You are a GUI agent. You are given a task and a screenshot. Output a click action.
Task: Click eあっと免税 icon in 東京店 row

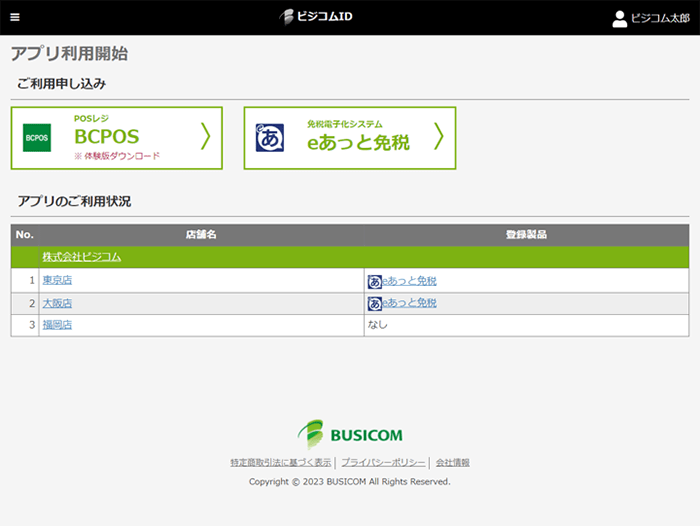coord(375,281)
